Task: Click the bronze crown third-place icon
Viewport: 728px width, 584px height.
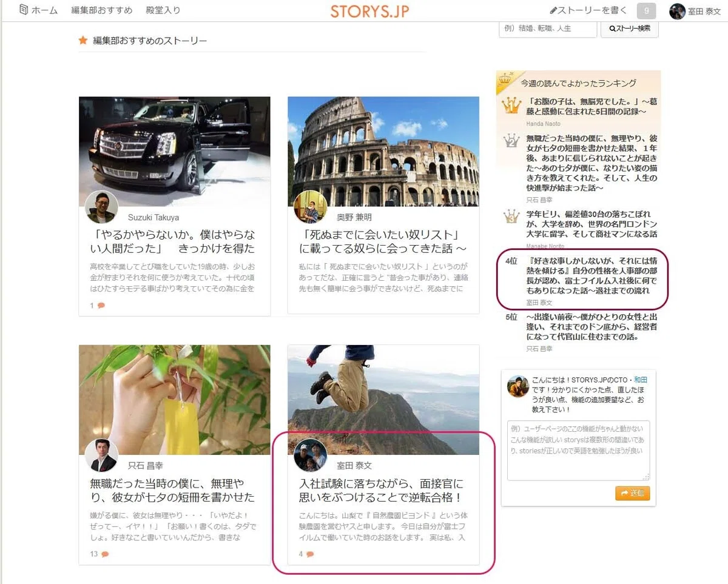Action: coord(513,217)
